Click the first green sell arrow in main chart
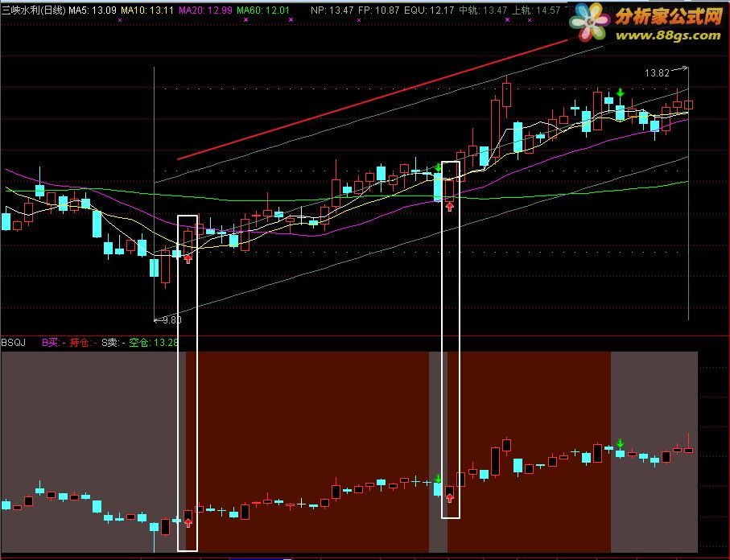 [x=438, y=167]
